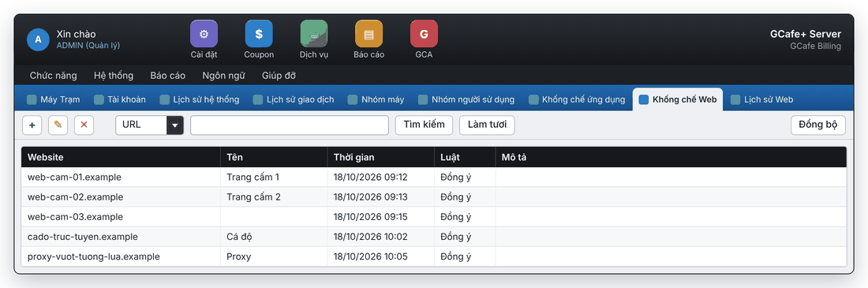Select row web-cam-03.example
The image size is (868, 288).
434,217
